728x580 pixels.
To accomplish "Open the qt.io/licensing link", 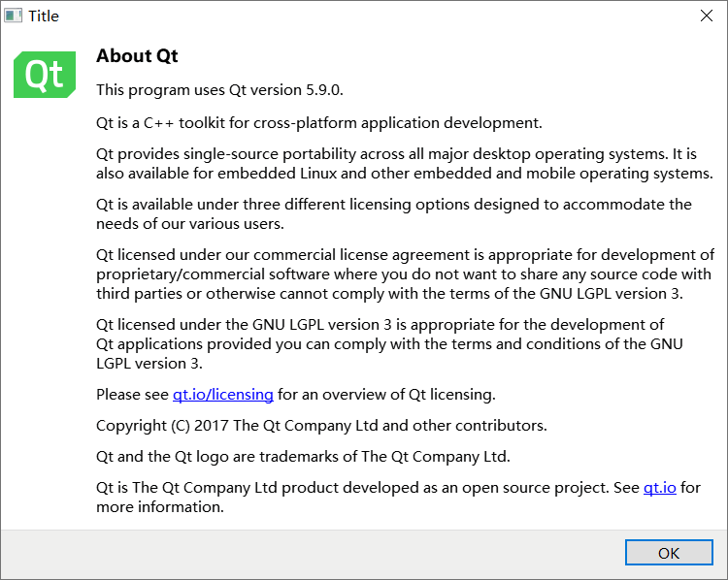I will pyautogui.click(x=223, y=395).
